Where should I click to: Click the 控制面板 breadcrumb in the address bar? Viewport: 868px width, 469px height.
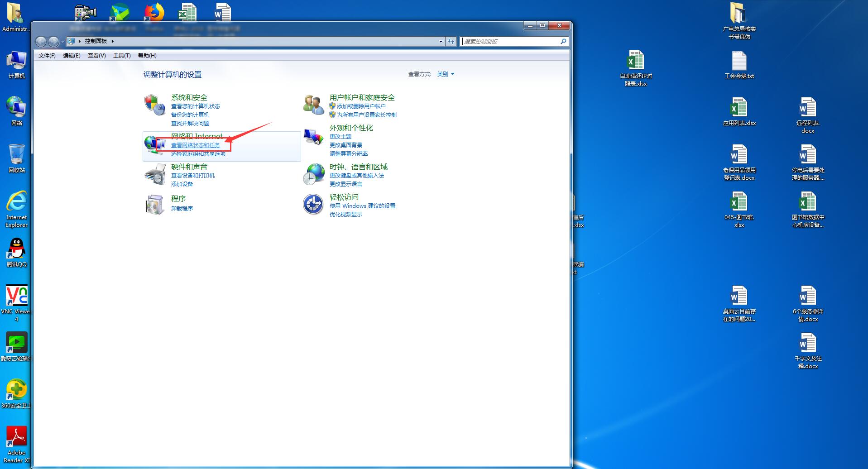coord(96,41)
